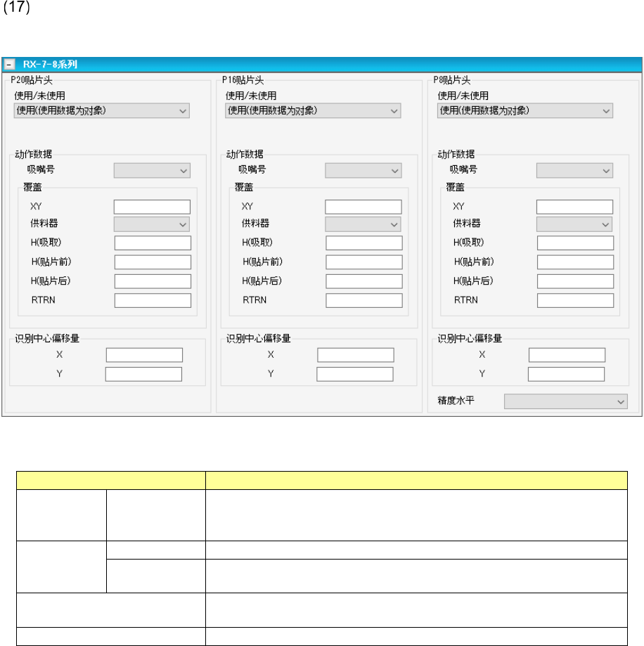The image size is (644, 646).
Task: Open P8贴片头 供料器 dropdown
Action: click(x=574, y=224)
